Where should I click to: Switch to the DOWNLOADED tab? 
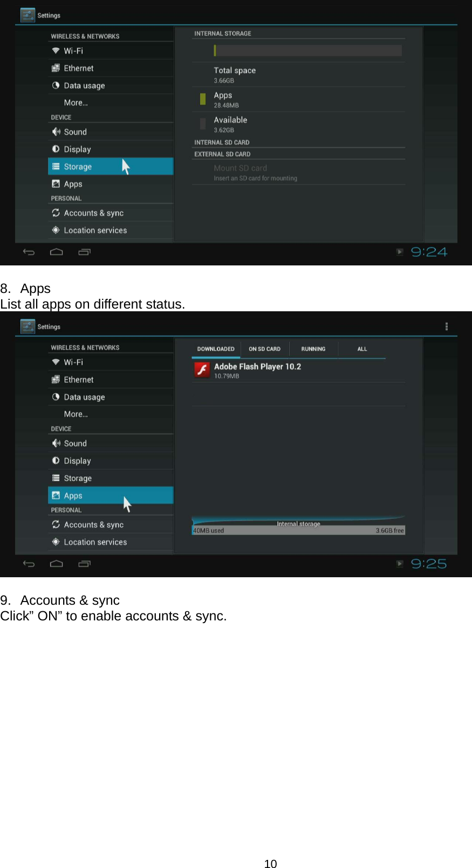(x=216, y=349)
